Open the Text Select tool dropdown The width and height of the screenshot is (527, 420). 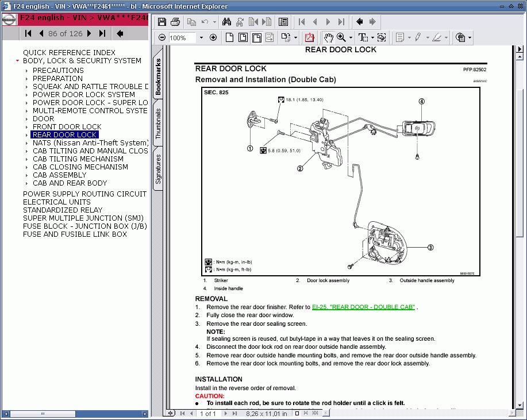(x=372, y=37)
